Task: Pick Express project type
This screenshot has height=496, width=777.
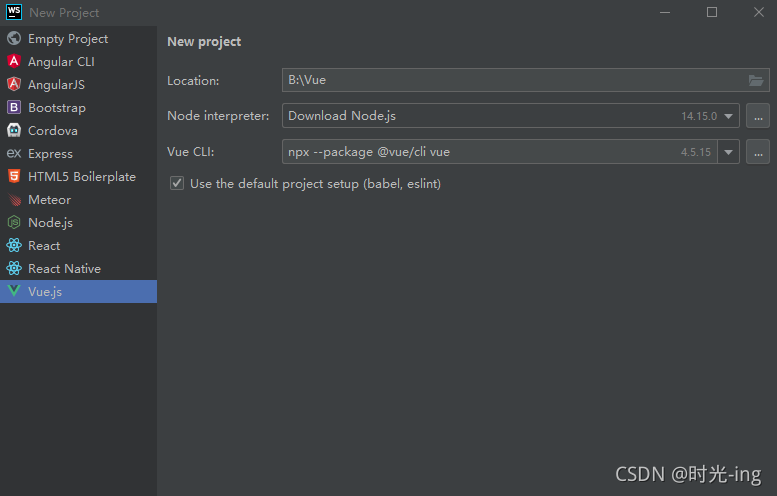Action: coord(78,153)
